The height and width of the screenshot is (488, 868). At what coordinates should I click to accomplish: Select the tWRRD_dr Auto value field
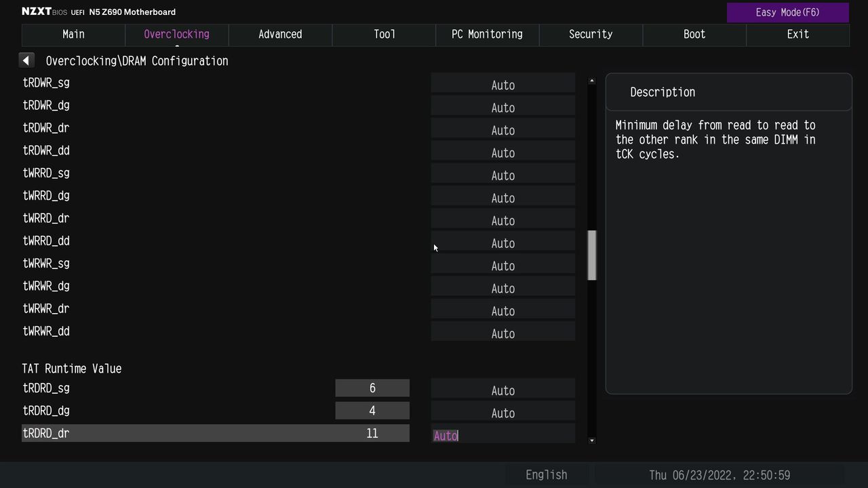pyautogui.click(x=503, y=220)
